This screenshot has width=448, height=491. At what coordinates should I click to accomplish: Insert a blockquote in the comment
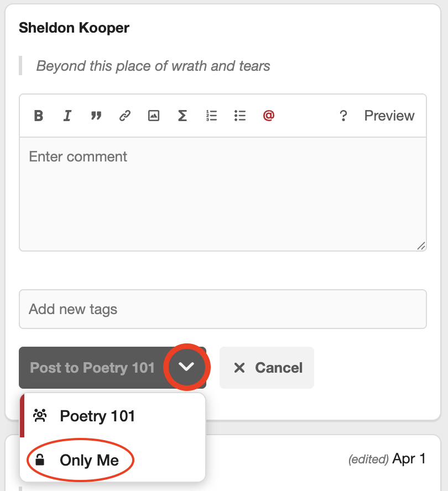pos(96,116)
